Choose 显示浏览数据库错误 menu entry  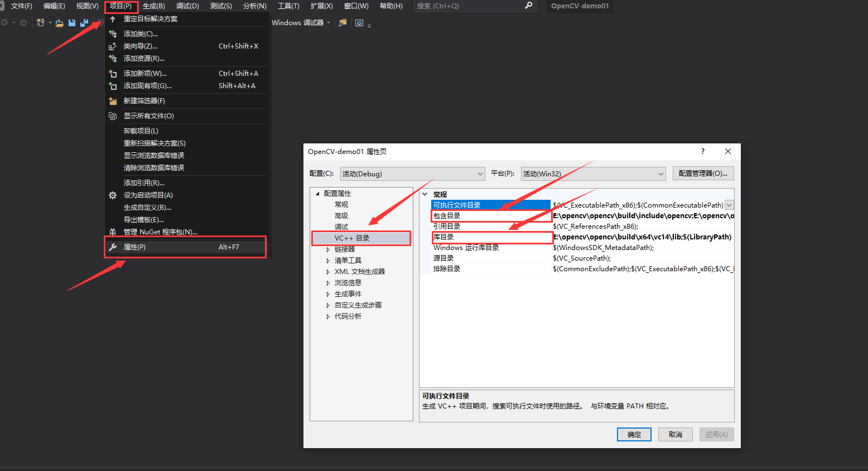point(187,156)
